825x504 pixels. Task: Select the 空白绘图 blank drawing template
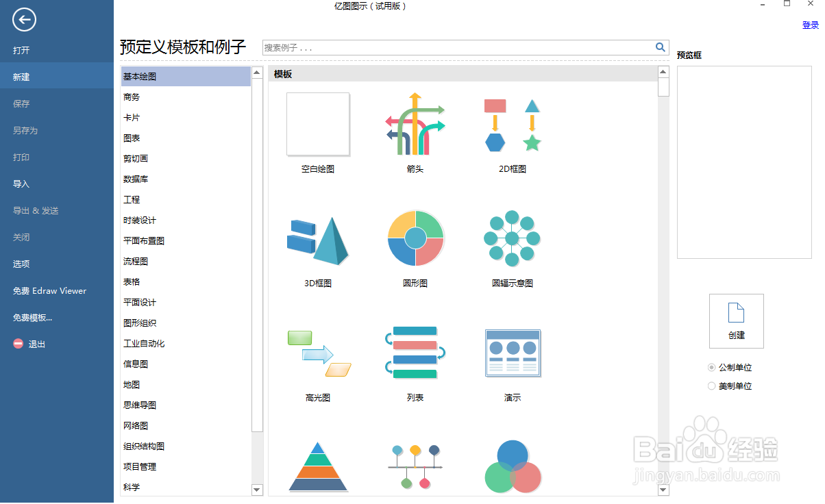coord(318,124)
